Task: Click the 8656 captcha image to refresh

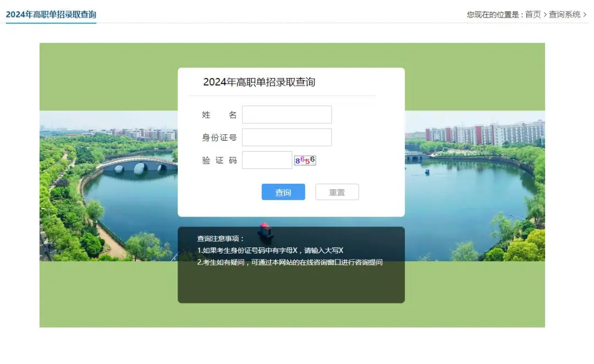Action: 306,159
